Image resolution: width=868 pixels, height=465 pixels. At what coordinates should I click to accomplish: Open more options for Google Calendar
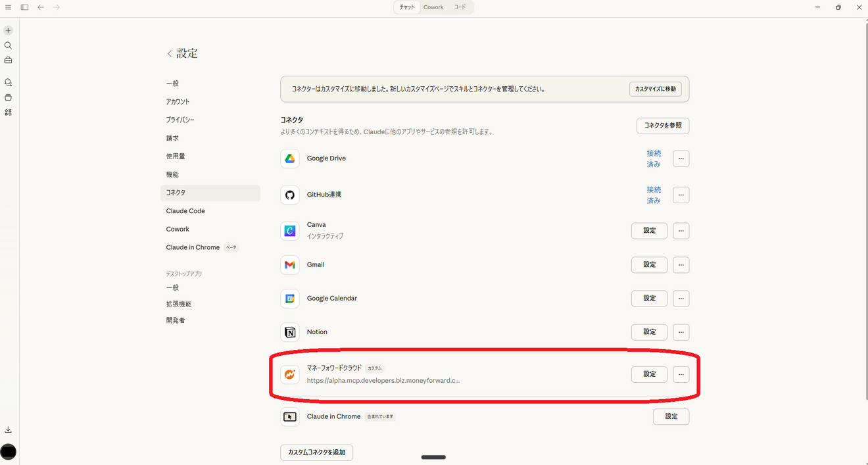[x=681, y=299]
